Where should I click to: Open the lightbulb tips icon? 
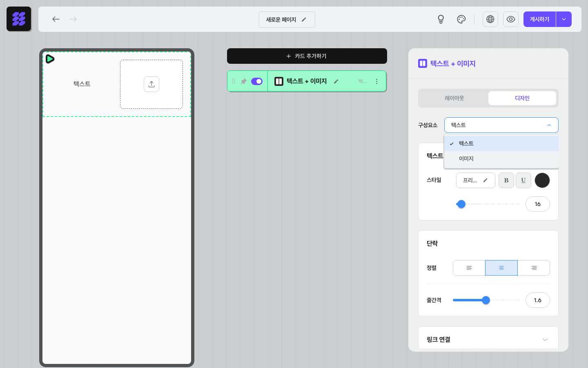click(441, 19)
